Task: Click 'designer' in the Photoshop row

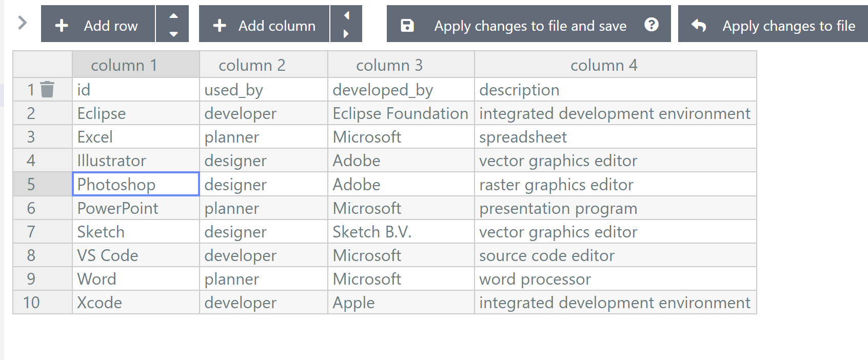Action: point(264,184)
